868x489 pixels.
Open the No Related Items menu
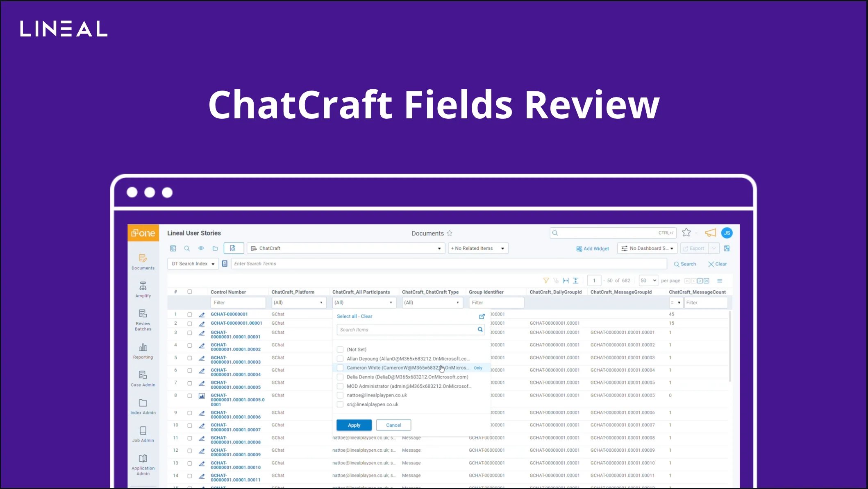coord(478,248)
